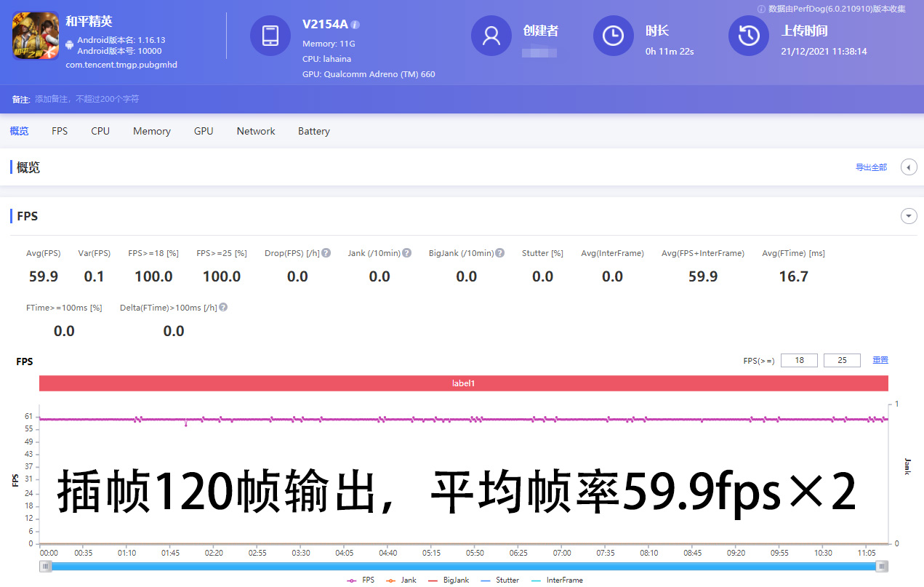Click the 重置 reset link
Screen dimensions: 924x587
coord(880,359)
